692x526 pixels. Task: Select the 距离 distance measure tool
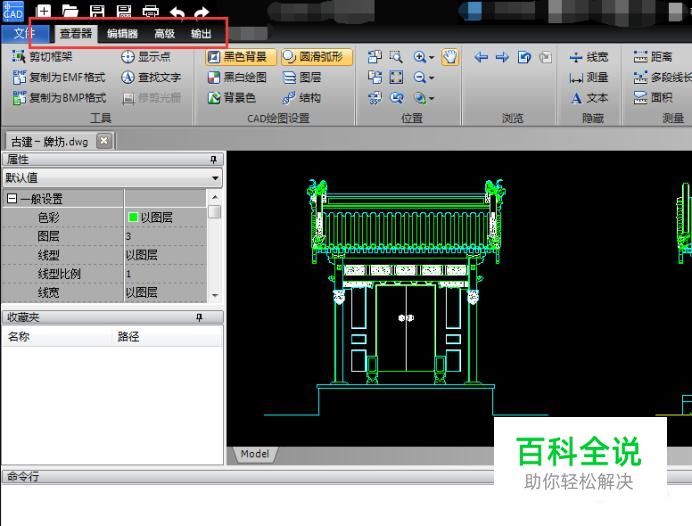(653, 56)
